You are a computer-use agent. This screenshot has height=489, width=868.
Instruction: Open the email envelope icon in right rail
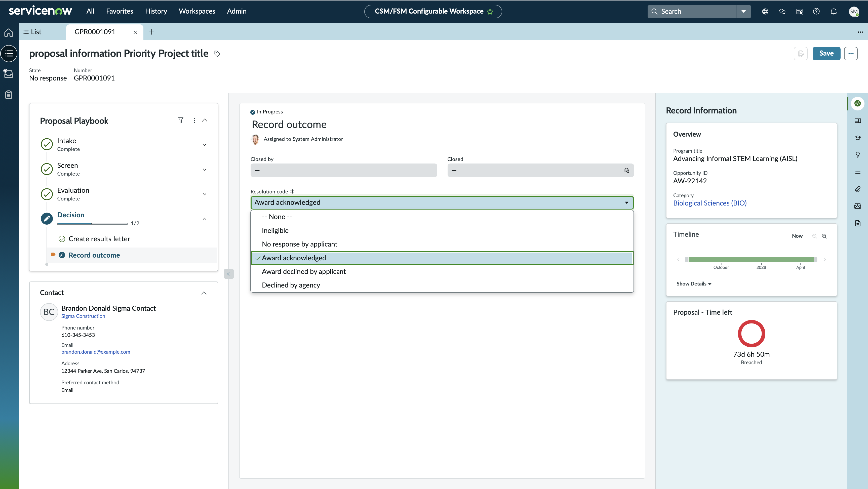(x=857, y=206)
